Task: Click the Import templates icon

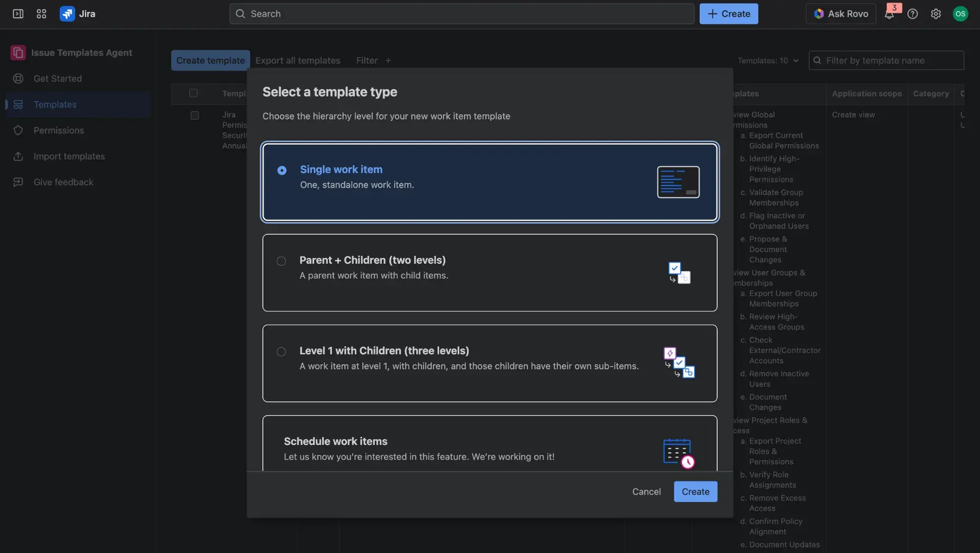Action: coord(18,156)
